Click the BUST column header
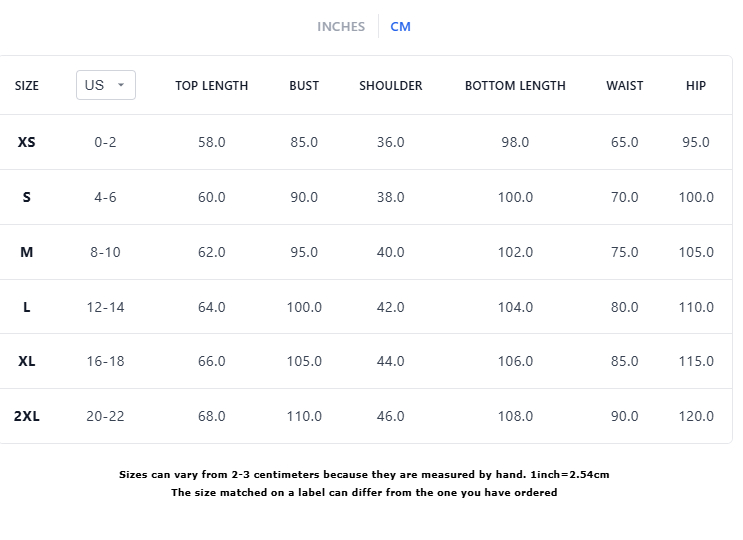Viewport: 743px width, 540px height. tap(304, 86)
